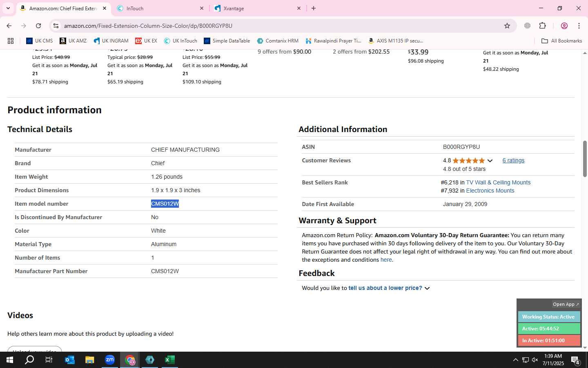
Task: Click the In Active 01:51:00 timer
Action: 549,341
